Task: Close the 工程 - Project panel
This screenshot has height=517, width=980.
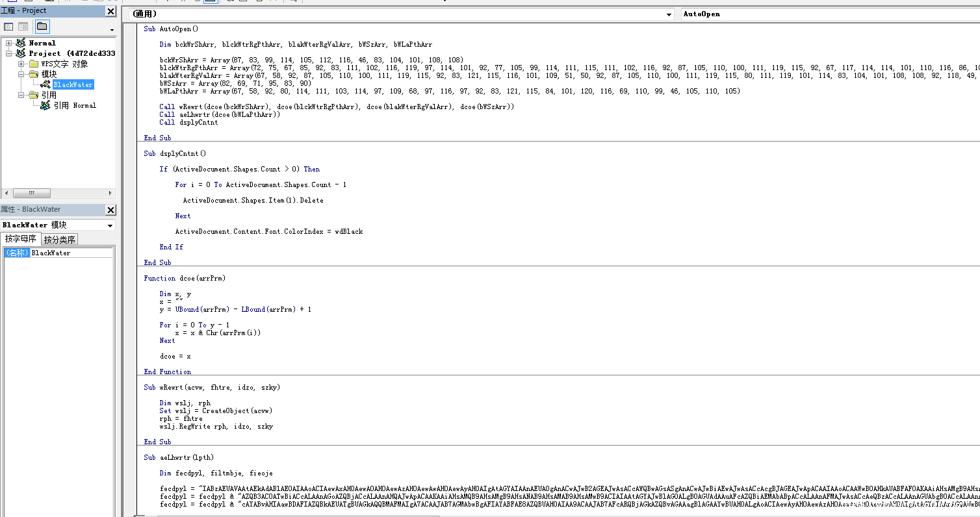Action: [110, 11]
